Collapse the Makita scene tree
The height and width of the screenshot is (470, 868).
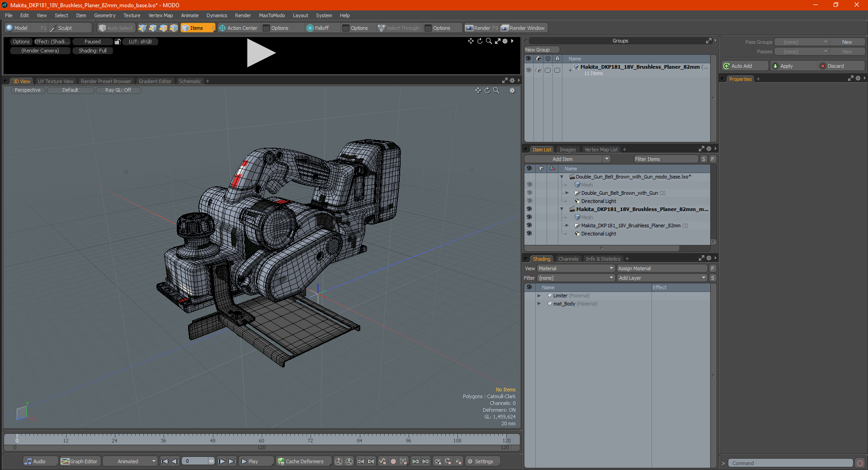pos(562,209)
